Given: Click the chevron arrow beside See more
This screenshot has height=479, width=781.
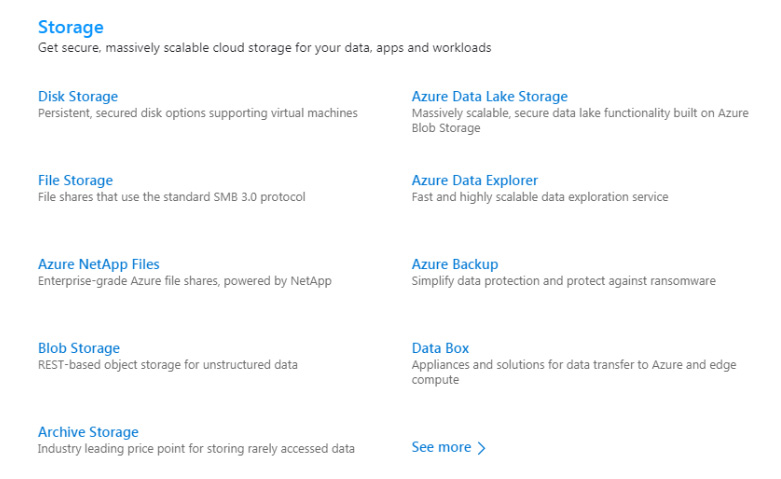Looking at the screenshot, I should pos(481,448).
